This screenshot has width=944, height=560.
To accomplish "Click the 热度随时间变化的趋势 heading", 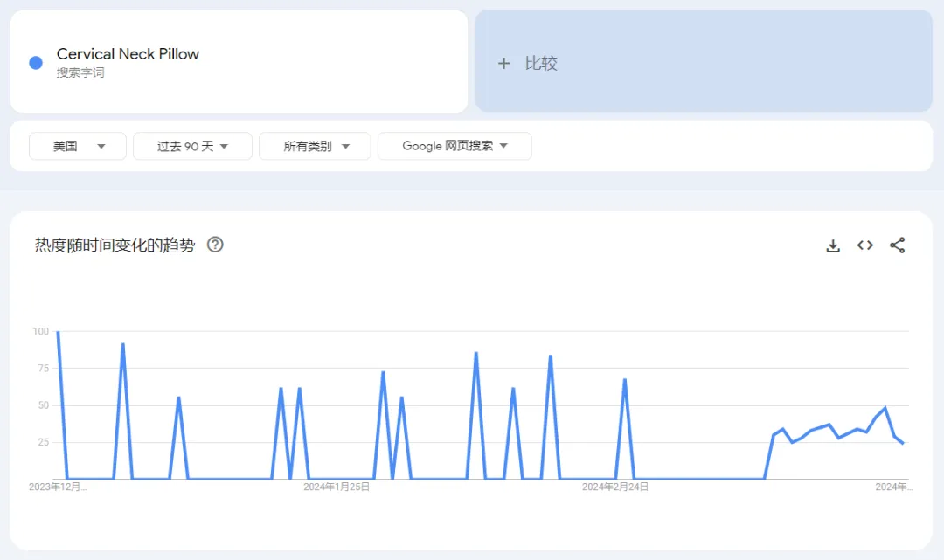I will 115,245.
